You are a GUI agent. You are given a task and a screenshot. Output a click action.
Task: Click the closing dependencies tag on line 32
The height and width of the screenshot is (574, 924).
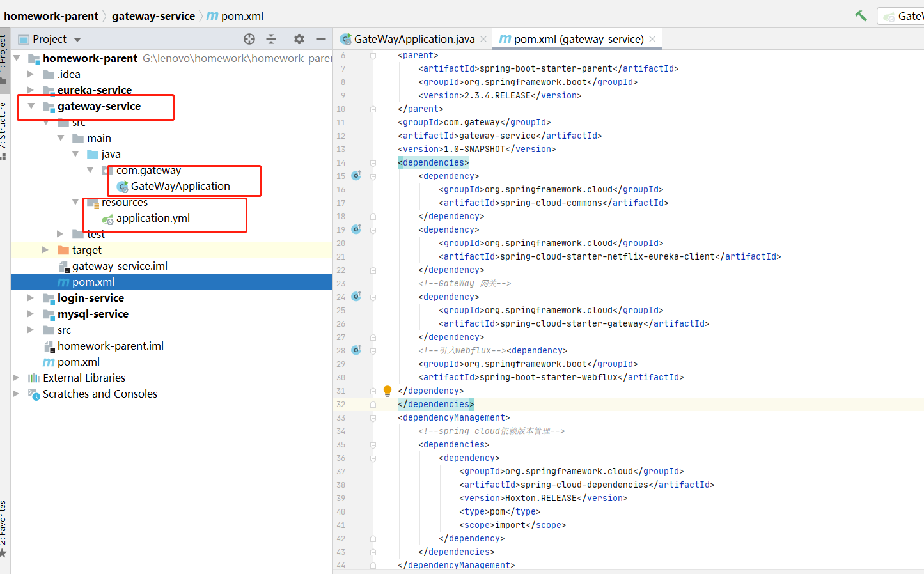[436, 404]
